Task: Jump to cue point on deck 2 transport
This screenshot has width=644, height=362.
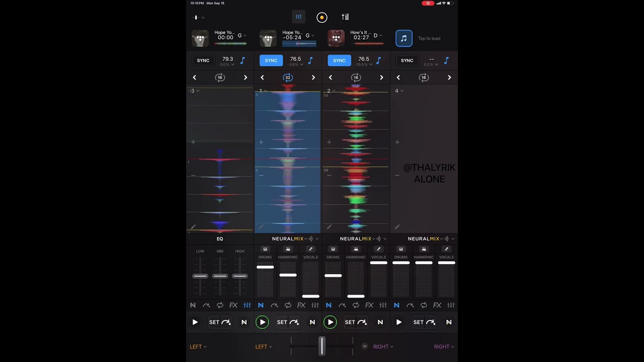Action: click(362, 322)
